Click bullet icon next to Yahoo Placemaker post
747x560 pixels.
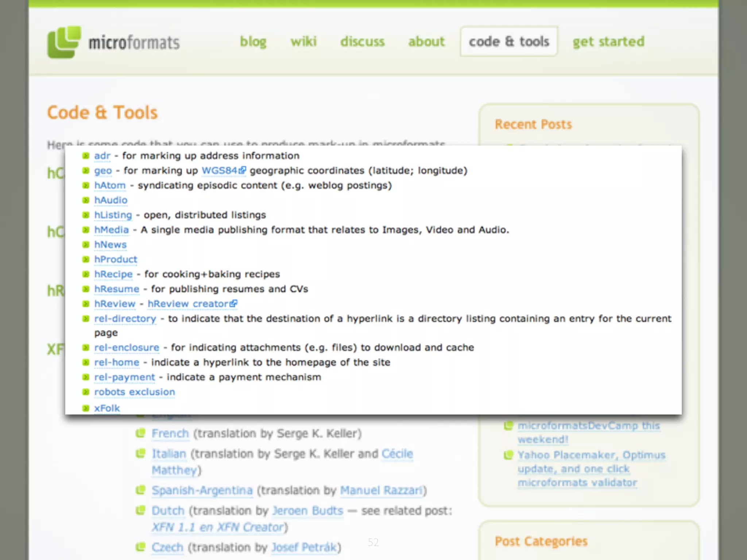click(508, 455)
